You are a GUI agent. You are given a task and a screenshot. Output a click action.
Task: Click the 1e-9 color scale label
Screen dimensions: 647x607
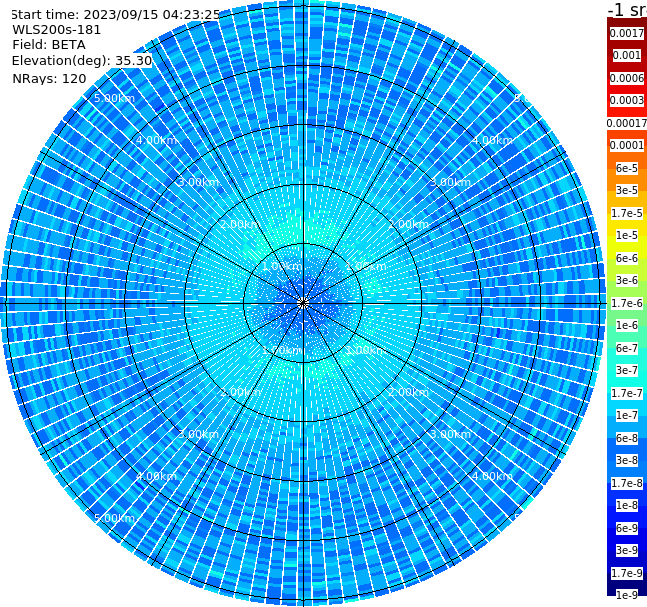[x=627, y=595]
